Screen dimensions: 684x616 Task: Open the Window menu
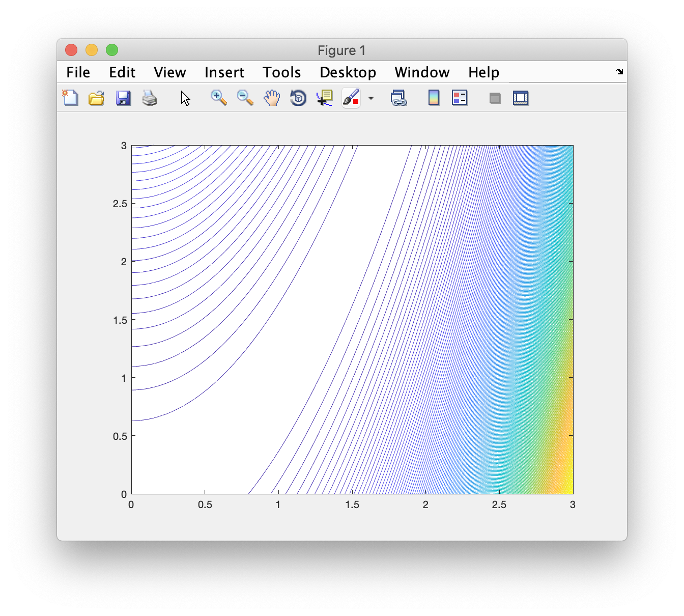[422, 72]
